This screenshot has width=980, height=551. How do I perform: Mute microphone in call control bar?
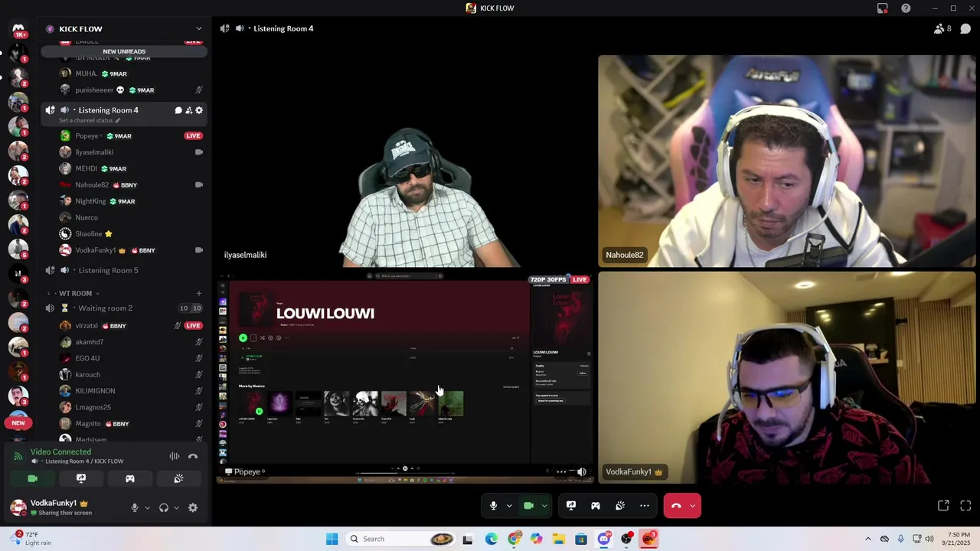[493, 505]
